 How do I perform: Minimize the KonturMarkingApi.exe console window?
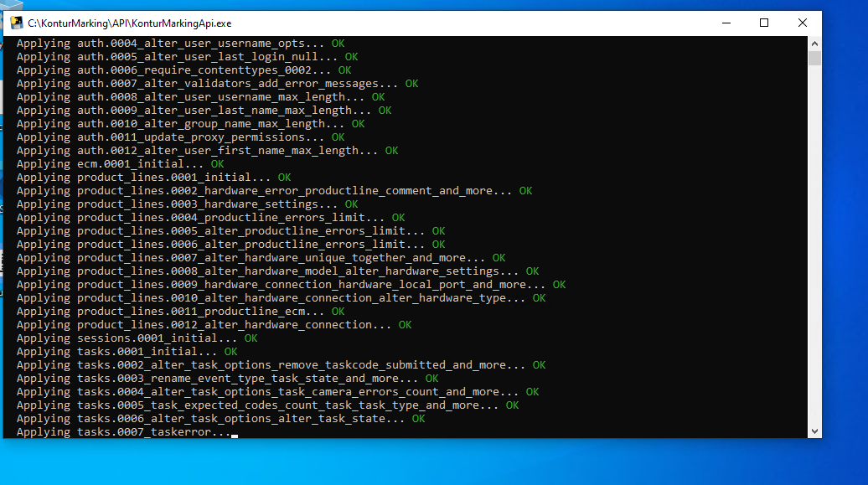(x=724, y=23)
